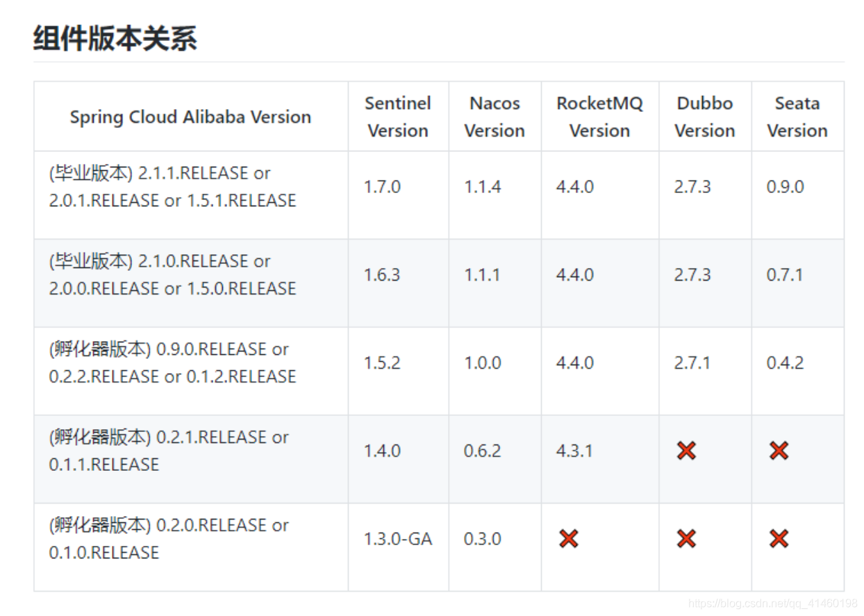Select Sentinel version 1.6.3
Screen dimensions: 864x616
click(382, 275)
